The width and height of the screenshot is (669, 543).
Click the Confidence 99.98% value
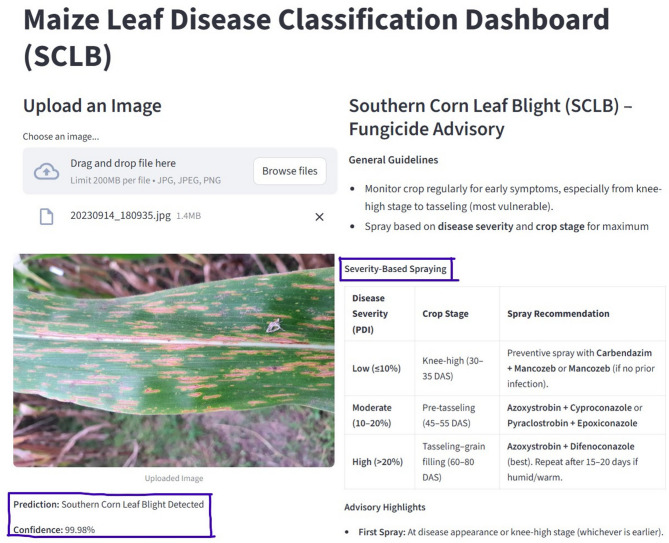click(54, 530)
